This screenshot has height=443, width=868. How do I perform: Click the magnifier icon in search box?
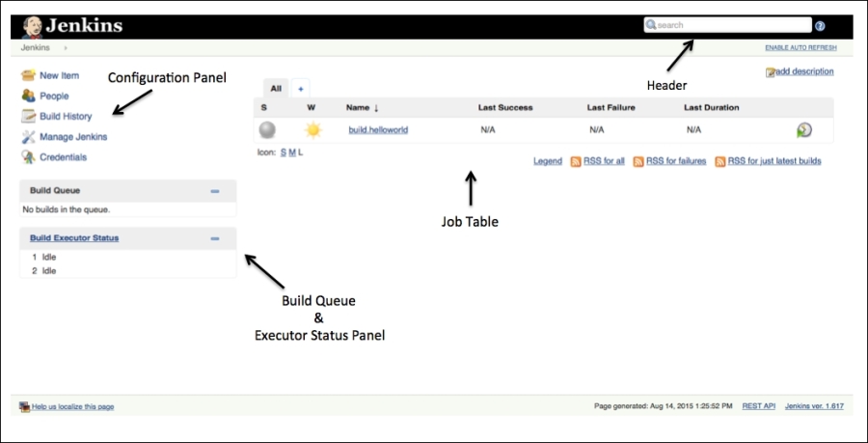[651, 25]
